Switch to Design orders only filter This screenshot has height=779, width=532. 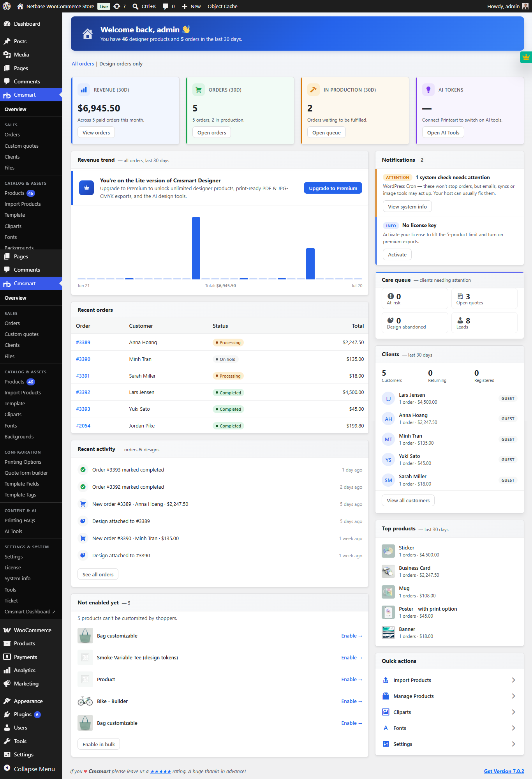(121, 64)
